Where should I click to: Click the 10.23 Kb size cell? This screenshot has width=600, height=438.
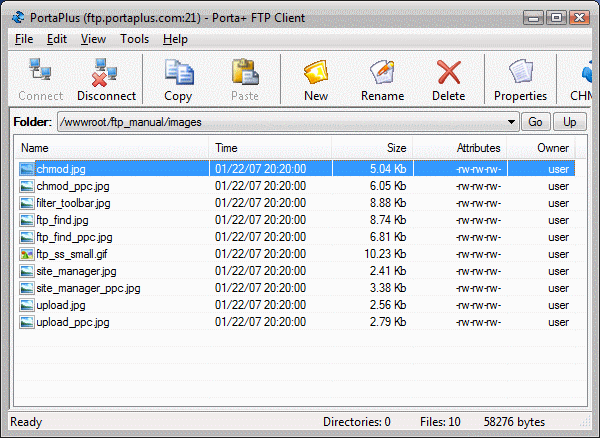pos(385,254)
